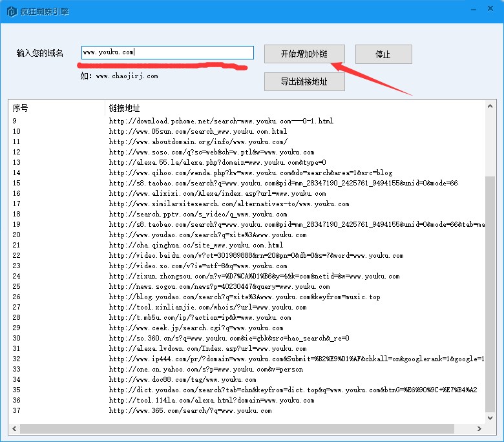Click the sequence number 30 cell
504x442 pixels.
(16, 338)
